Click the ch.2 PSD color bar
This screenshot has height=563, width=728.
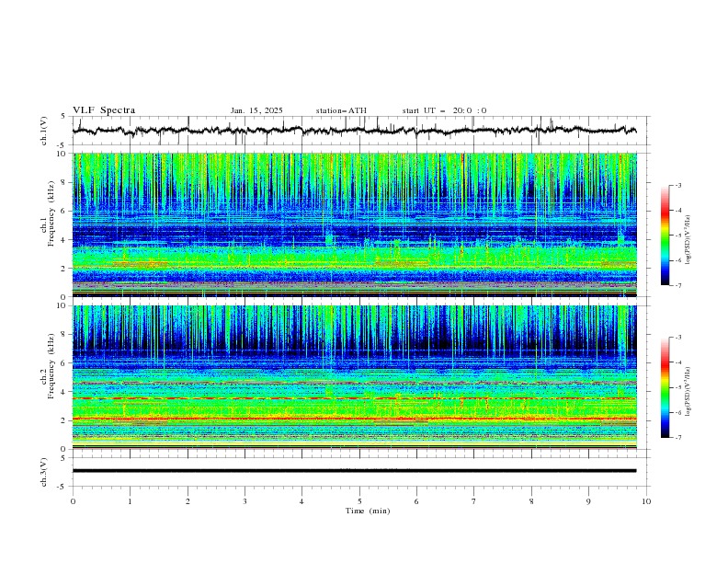click(x=665, y=387)
